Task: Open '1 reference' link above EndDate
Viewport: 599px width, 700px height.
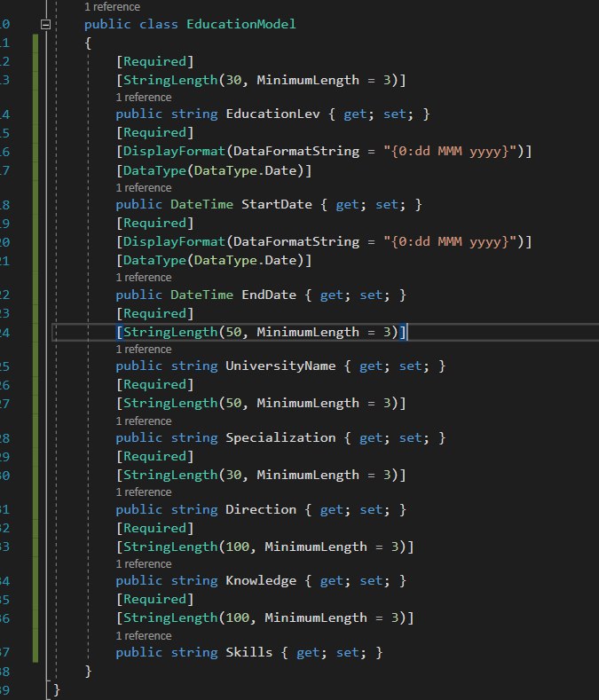Action: tap(144, 277)
